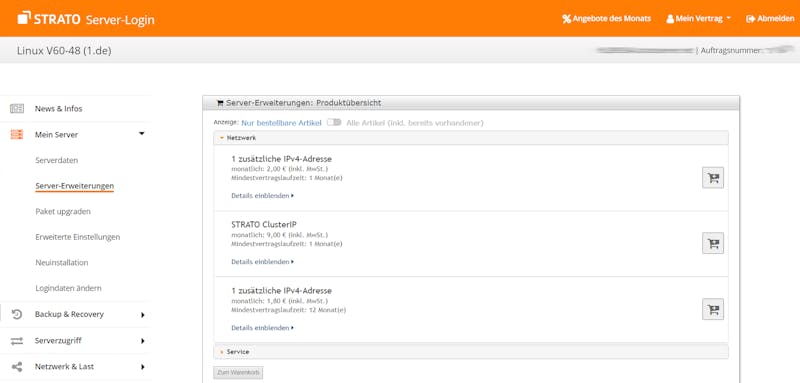
Task: Select Server-Erweiterungen submenu item
Action: pos(74,186)
